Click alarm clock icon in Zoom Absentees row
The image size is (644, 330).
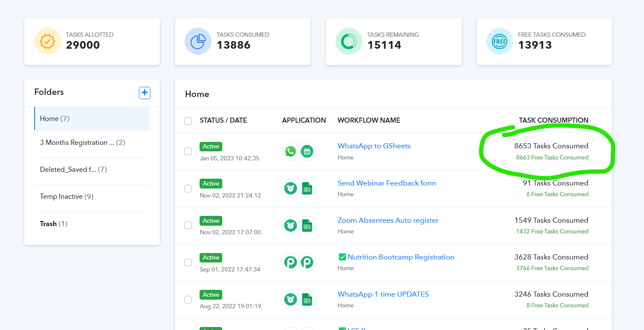pos(291,225)
